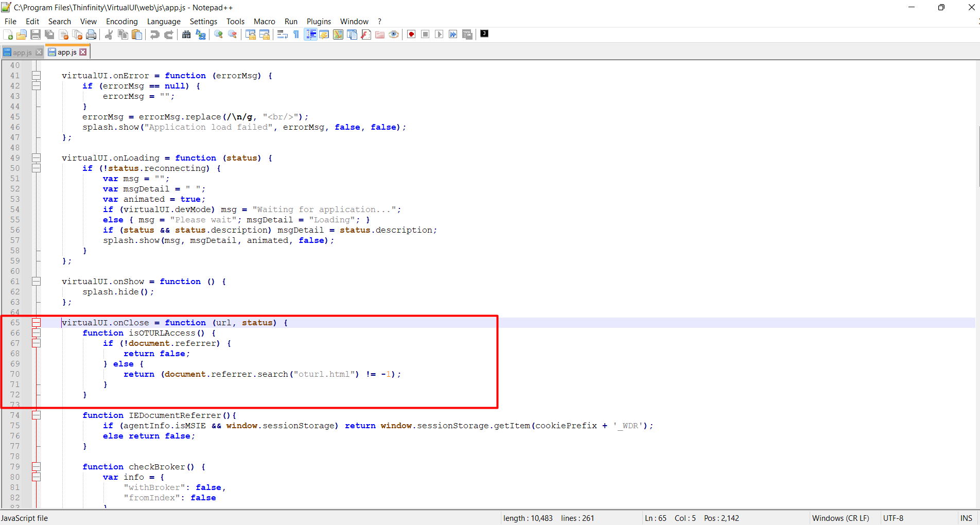Collapse the if block fold at line 50
Screen dimensions: 980x525
point(37,168)
